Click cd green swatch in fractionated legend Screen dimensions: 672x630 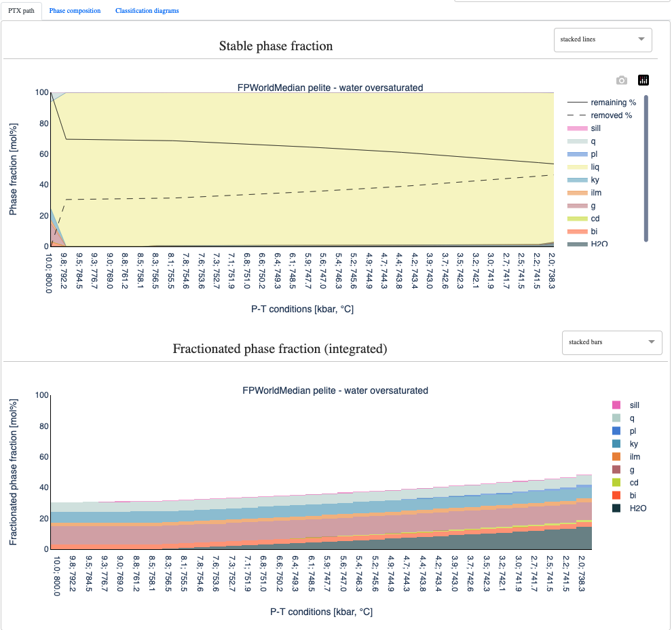[x=616, y=483]
